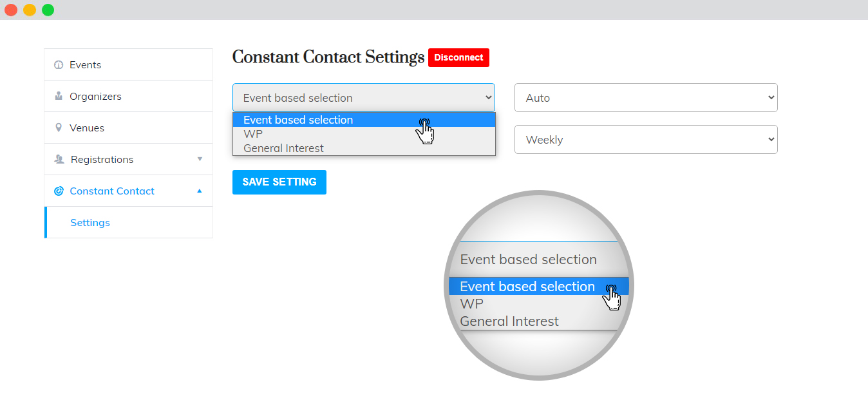Click the Registrations users icon
This screenshot has width=868, height=409.
(59, 159)
